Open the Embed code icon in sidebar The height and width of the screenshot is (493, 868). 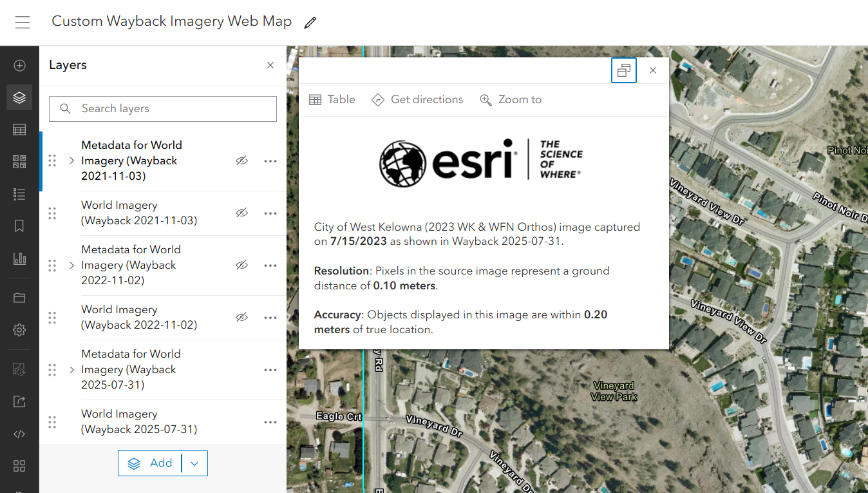(19, 434)
